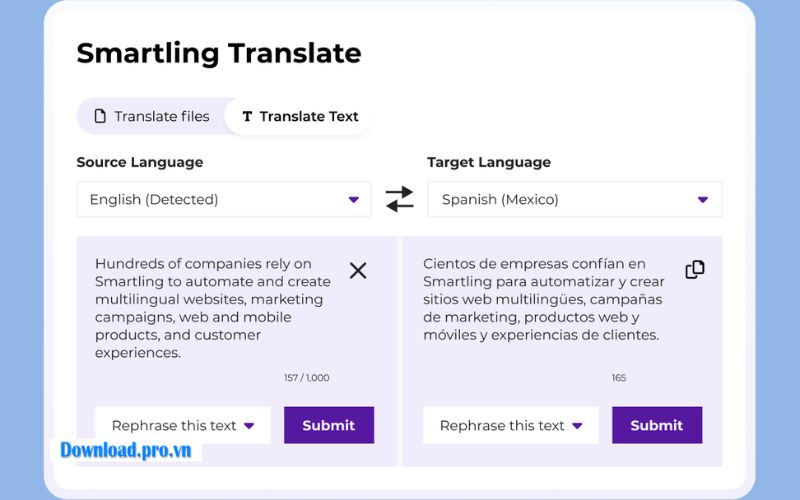Image resolution: width=800 pixels, height=500 pixels.
Task: Expand source Rephrase this text dropdown
Action: click(x=183, y=425)
